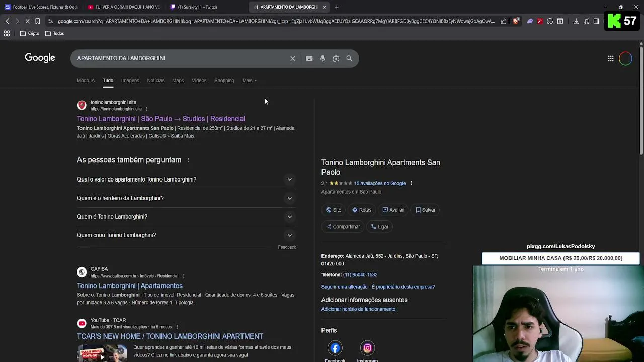This screenshot has width=644, height=362.
Task: Open the Instagram profile icon
Action: 367,348
